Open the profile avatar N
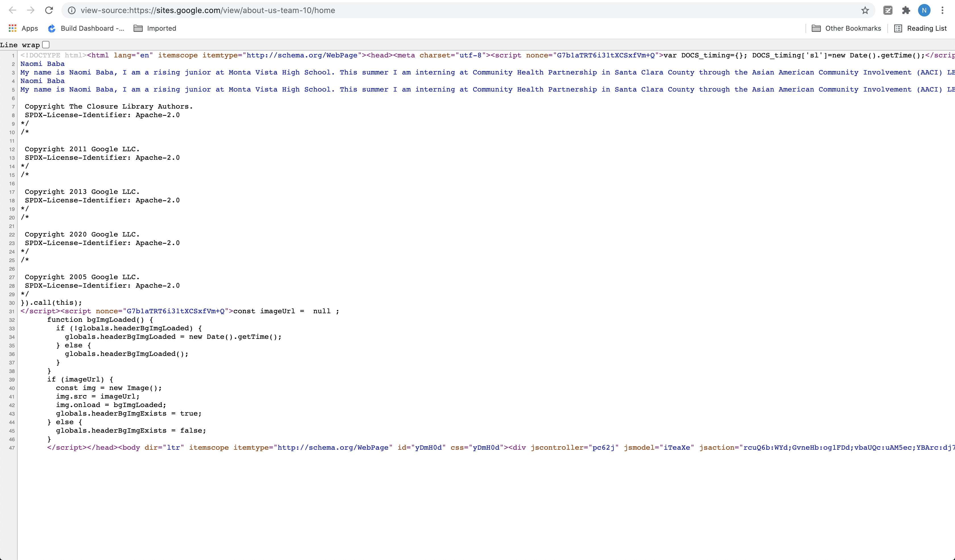This screenshot has height=560, width=955. pos(924,10)
